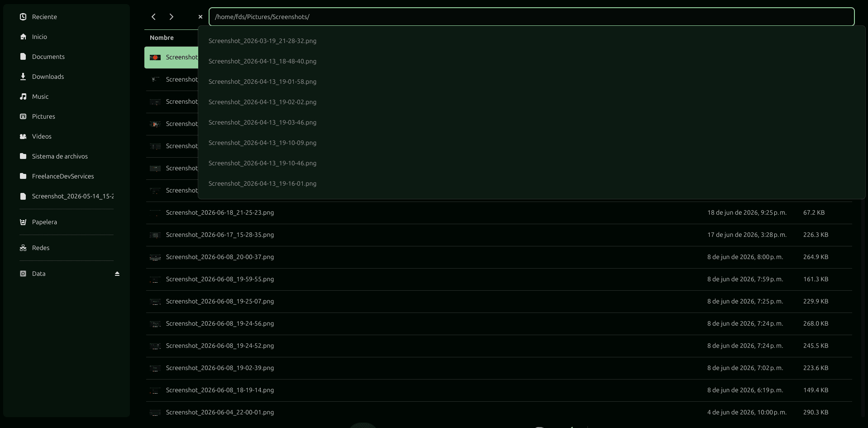
Task: Open Music sidebar folder
Action: 67,96
